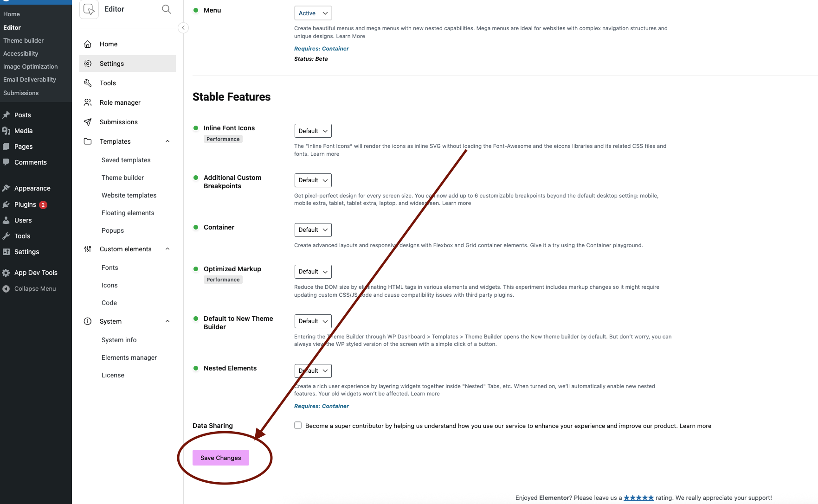Open the Nested Elements status dropdown
Viewport: 818px width, 504px height.
coord(313,371)
